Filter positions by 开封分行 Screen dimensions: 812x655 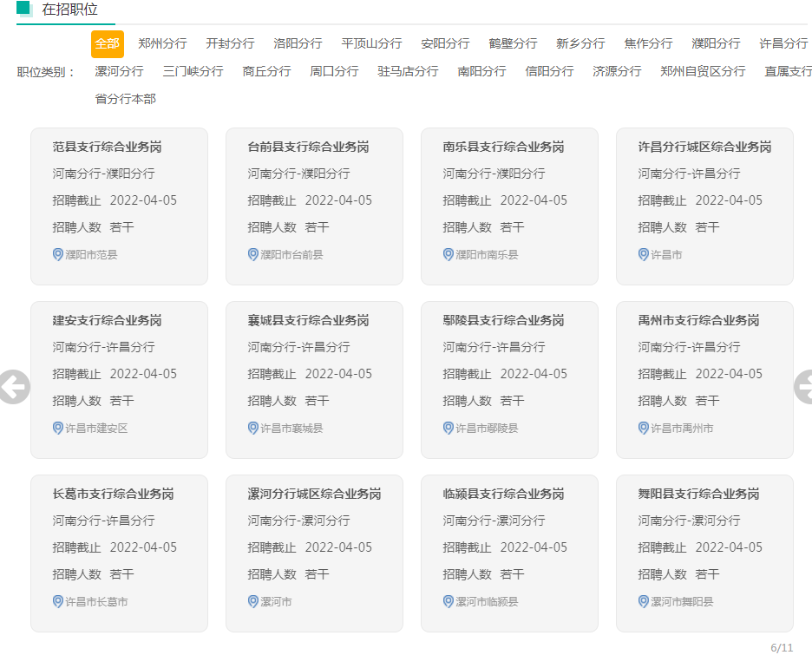pos(230,44)
